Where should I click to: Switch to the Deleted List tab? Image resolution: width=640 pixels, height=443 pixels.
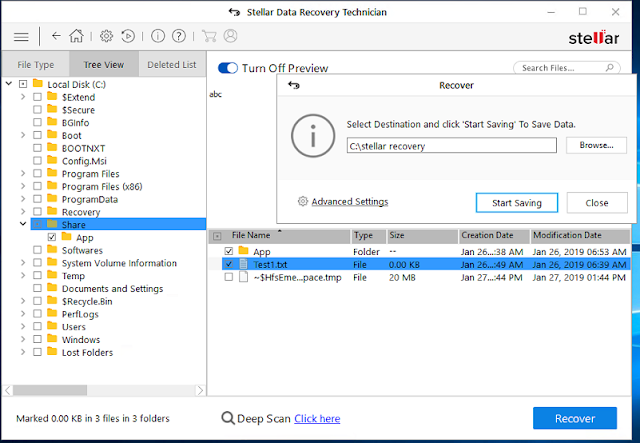point(172,65)
